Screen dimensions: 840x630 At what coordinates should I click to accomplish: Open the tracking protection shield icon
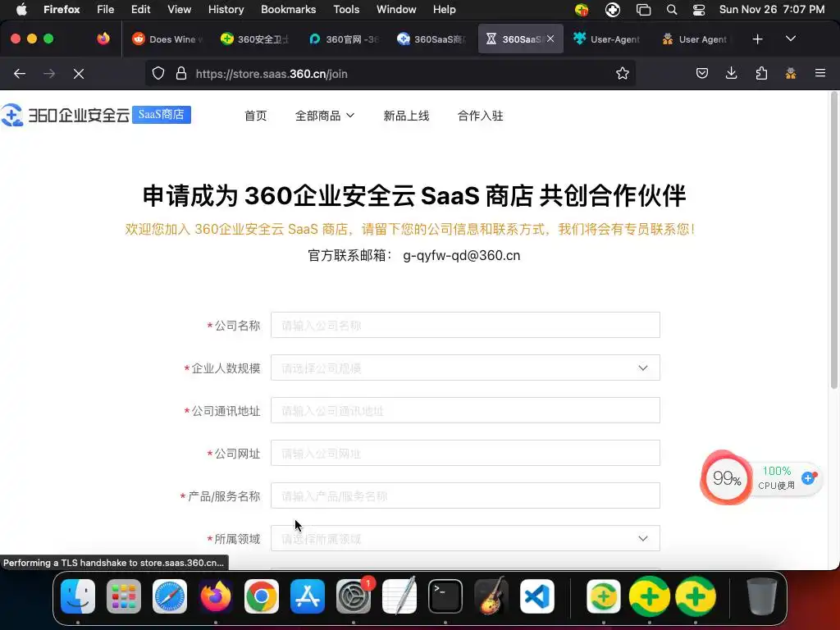click(158, 73)
